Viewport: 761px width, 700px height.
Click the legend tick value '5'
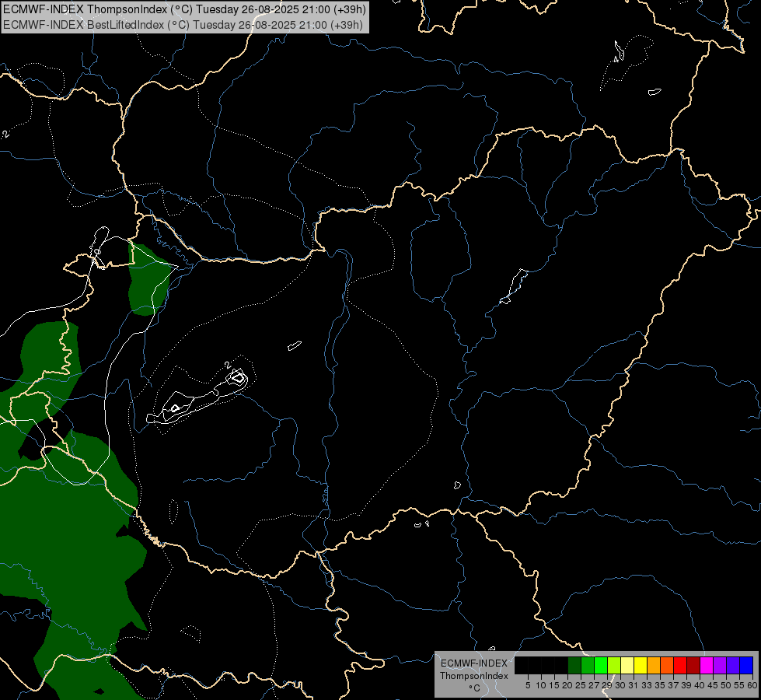pyautogui.click(x=528, y=685)
